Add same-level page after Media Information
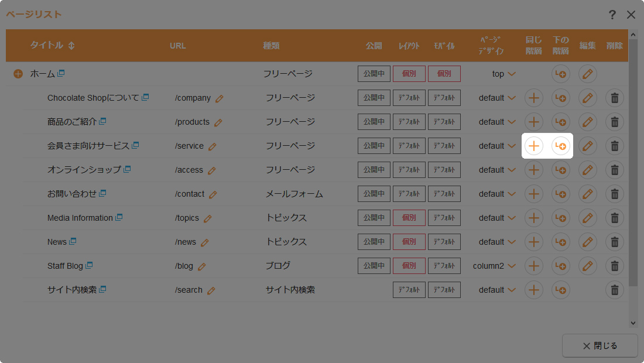The width and height of the screenshot is (644, 363). (533, 218)
